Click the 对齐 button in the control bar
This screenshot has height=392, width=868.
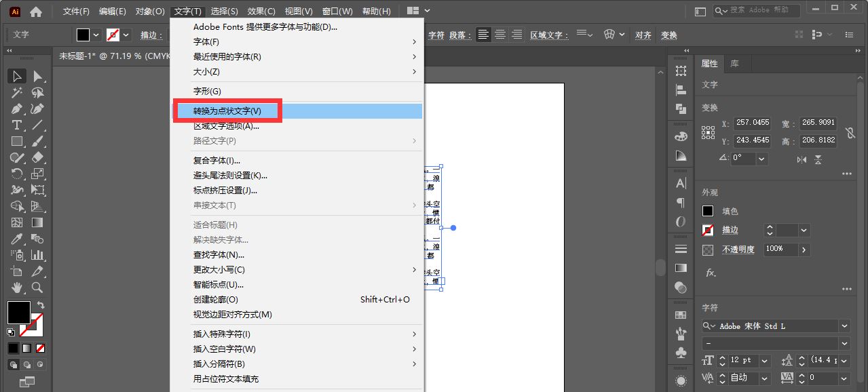643,34
